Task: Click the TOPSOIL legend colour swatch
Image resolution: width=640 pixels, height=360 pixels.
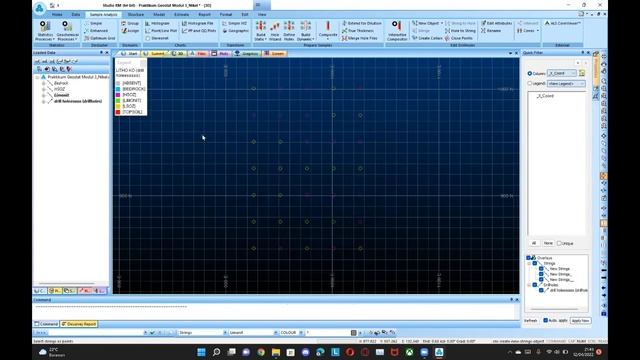Action: pyautogui.click(x=118, y=112)
